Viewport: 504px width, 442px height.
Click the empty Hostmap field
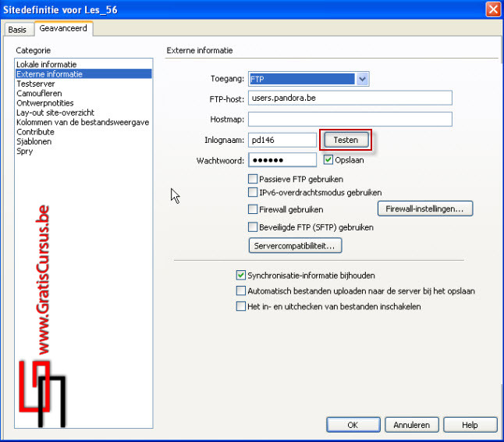click(x=350, y=119)
